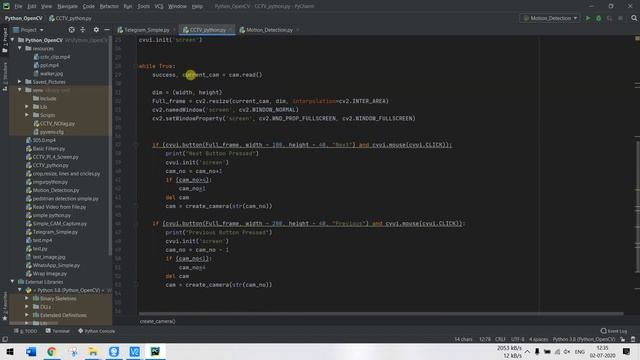
Task: Expand the Binary Skeletons node
Action: point(27,298)
